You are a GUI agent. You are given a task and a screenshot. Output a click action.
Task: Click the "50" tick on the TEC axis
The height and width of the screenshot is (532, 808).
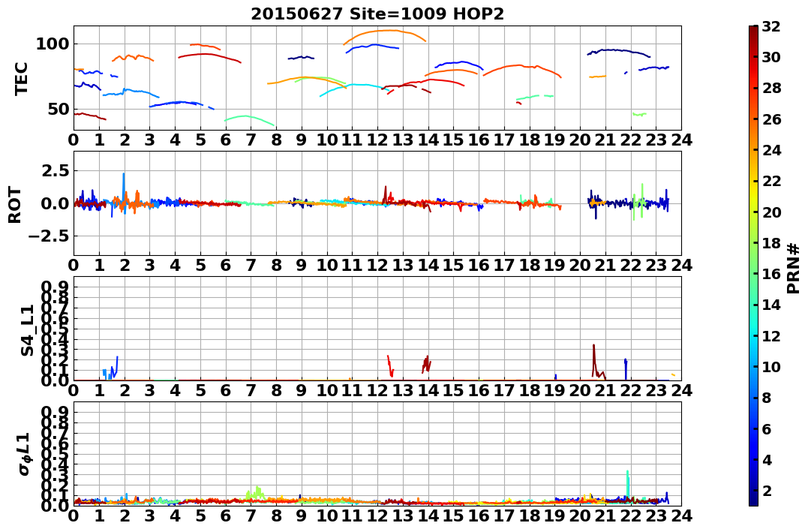pyautogui.click(x=58, y=110)
